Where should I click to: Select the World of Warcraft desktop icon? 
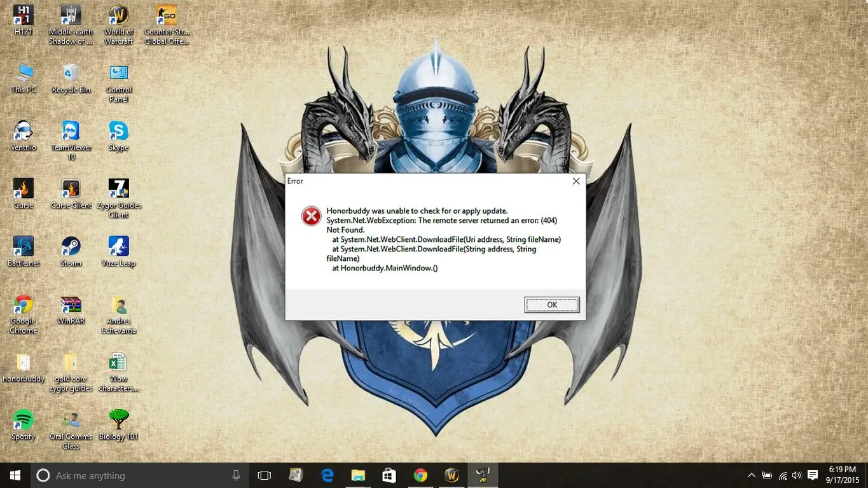(119, 25)
